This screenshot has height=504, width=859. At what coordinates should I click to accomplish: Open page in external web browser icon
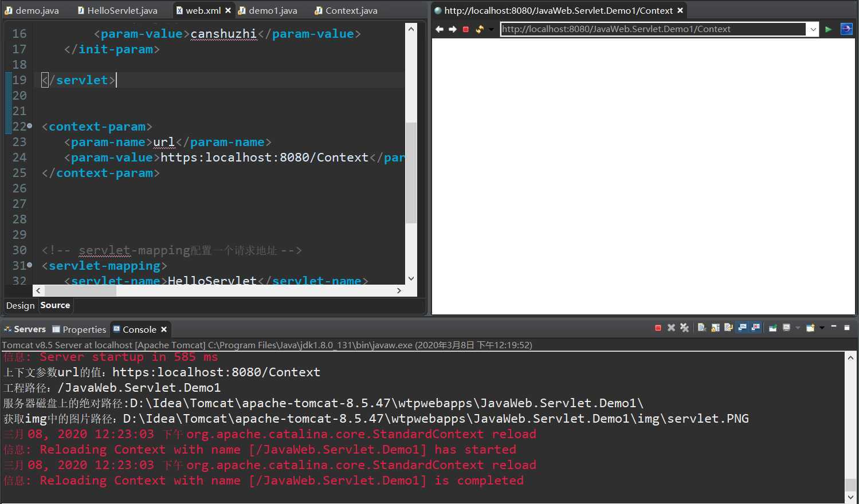tap(846, 29)
